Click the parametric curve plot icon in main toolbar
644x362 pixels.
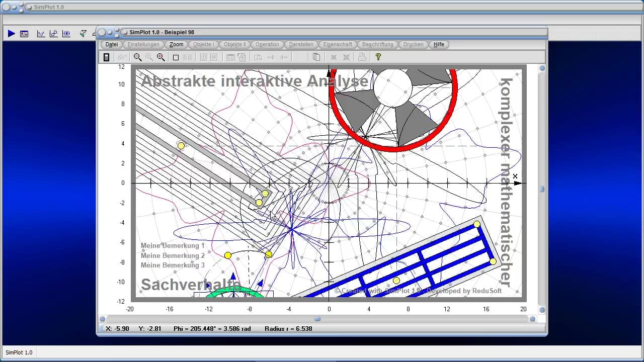(53, 34)
